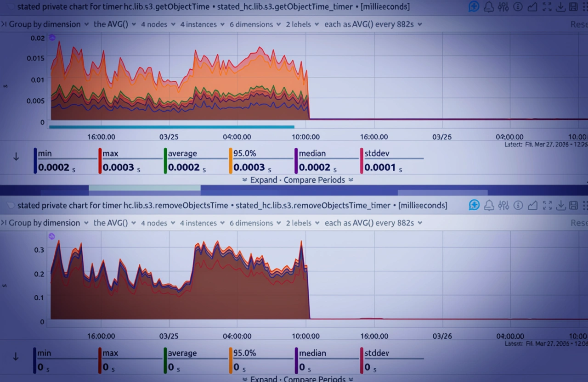The image size is (588, 382).
Task: Click the alerts bell icon on getObjectTime chart
Action: pos(489,7)
